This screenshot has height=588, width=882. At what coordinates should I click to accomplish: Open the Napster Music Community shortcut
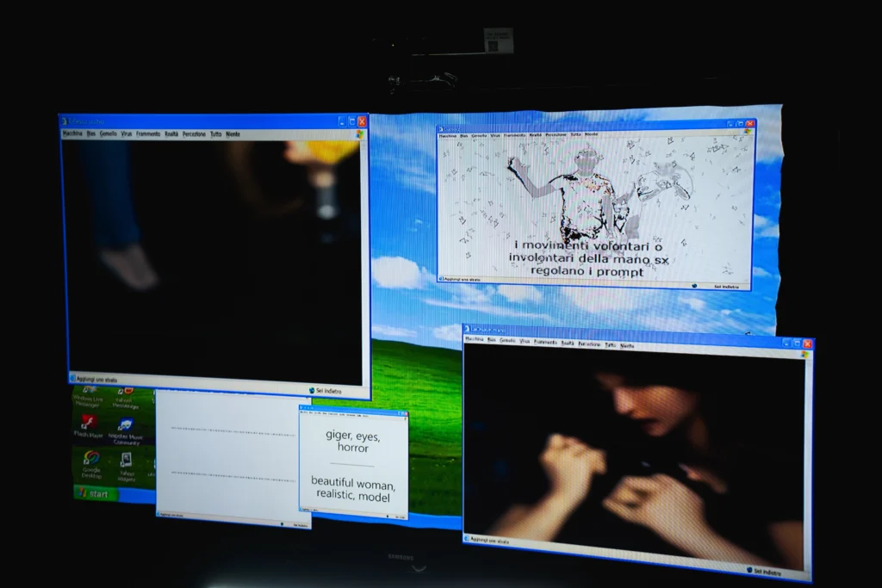tap(126, 431)
